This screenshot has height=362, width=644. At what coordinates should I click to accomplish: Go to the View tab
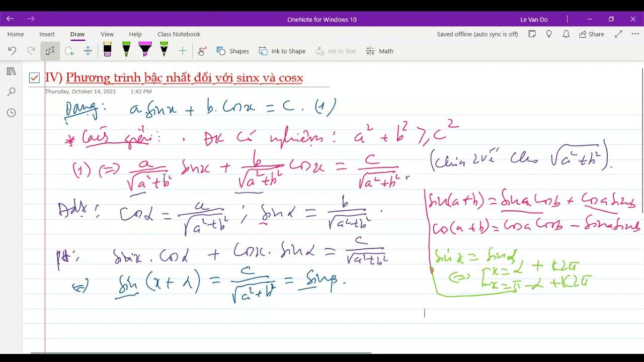point(107,34)
